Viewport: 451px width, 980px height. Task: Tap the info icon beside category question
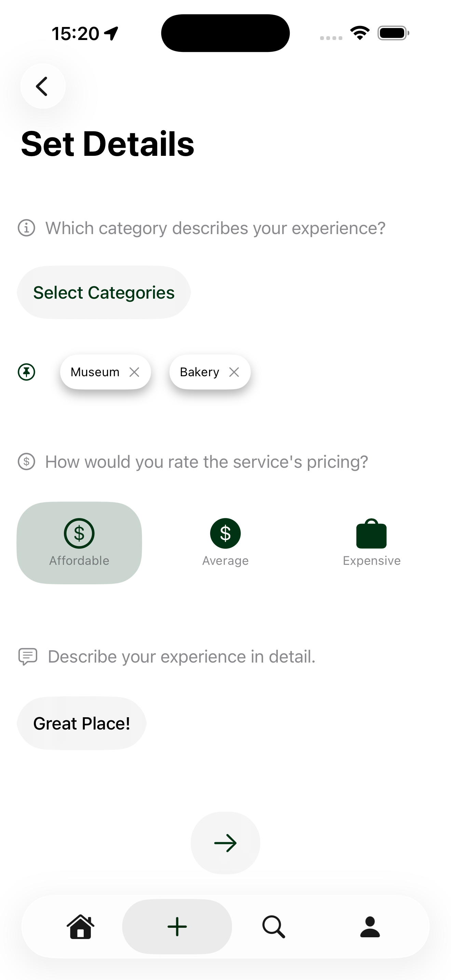[x=27, y=228]
